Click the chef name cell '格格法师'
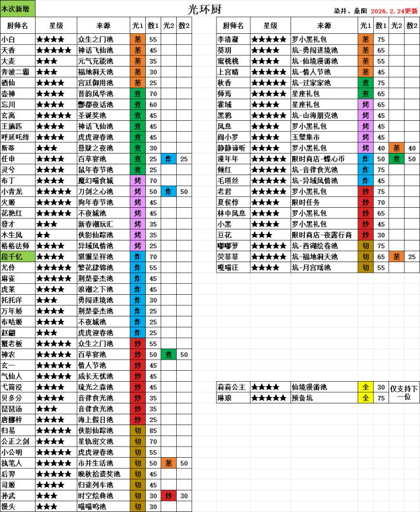 [17, 246]
